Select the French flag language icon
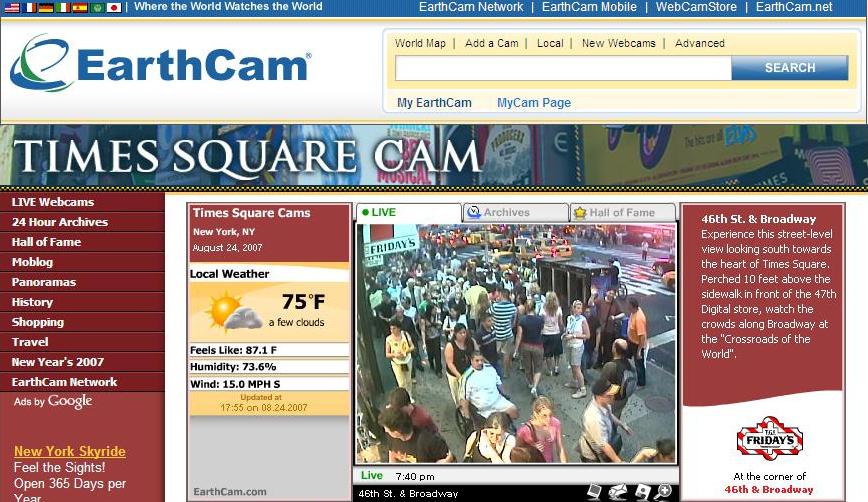 [x=28, y=7]
